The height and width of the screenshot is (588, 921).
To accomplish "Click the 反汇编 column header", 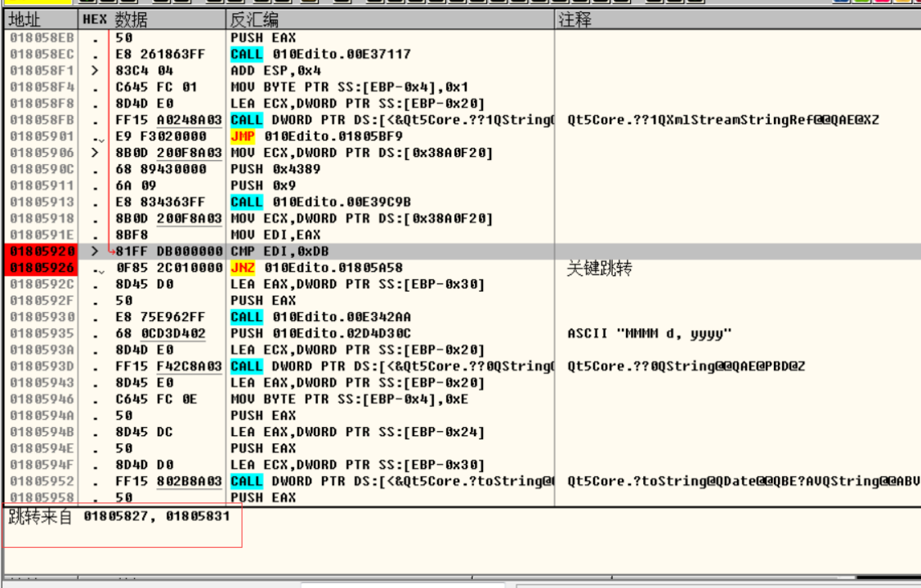I will click(x=254, y=20).
